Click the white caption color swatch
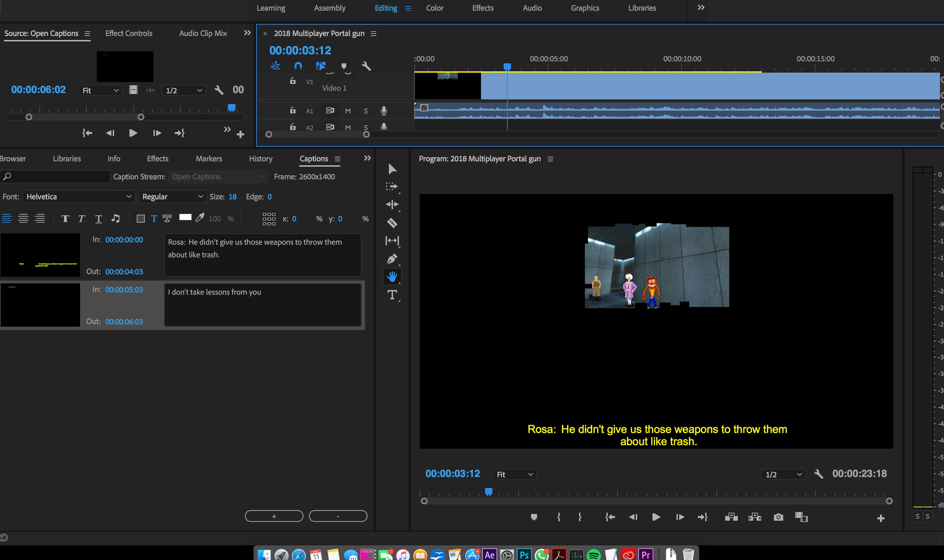The width and height of the screenshot is (944, 560). (185, 217)
